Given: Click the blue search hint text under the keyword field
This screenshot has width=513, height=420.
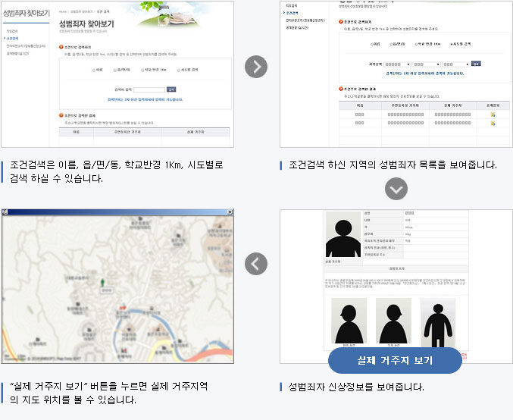Looking at the screenshot, I should 145,99.
